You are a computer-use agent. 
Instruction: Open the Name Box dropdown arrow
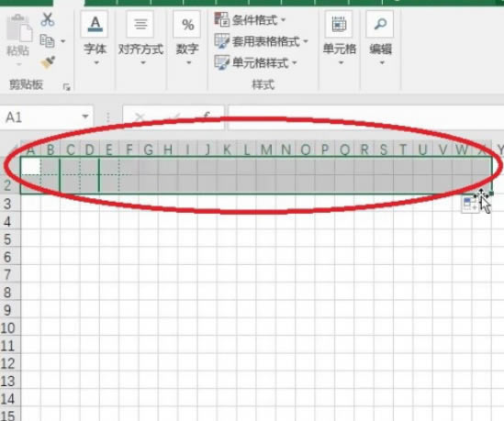[85, 116]
